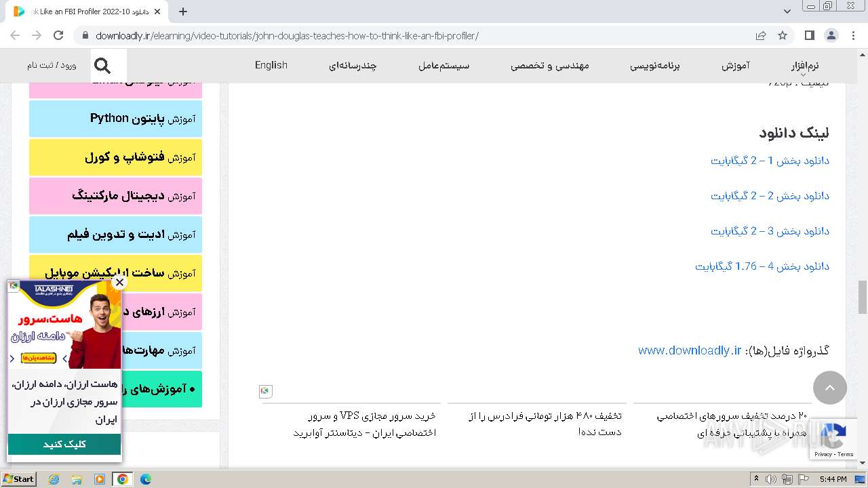Click Chrome icon in taskbar
The width and height of the screenshot is (868, 488).
123,479
